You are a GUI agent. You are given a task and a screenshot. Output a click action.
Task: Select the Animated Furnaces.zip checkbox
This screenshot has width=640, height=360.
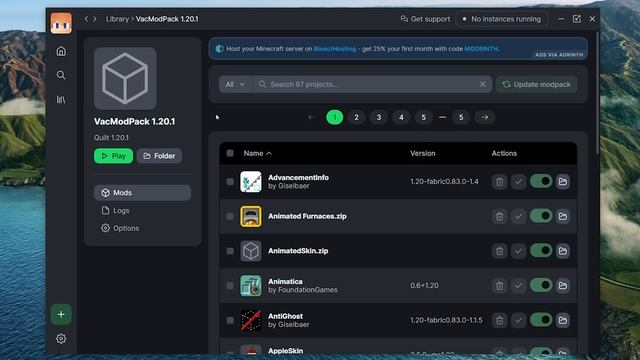(x=230, y=216)
